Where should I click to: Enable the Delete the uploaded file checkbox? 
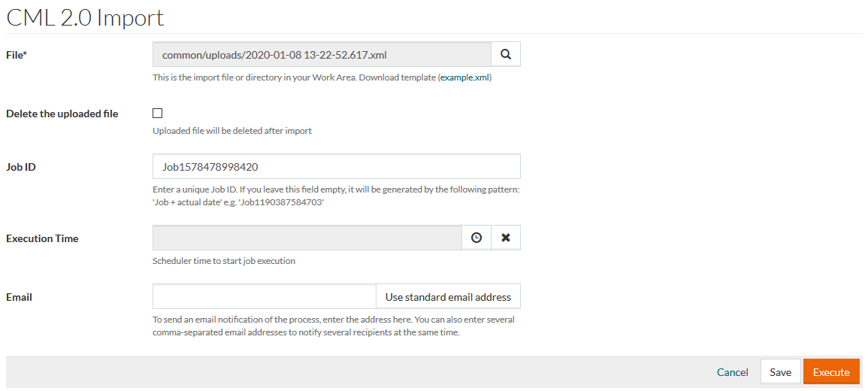pos(158,114)
